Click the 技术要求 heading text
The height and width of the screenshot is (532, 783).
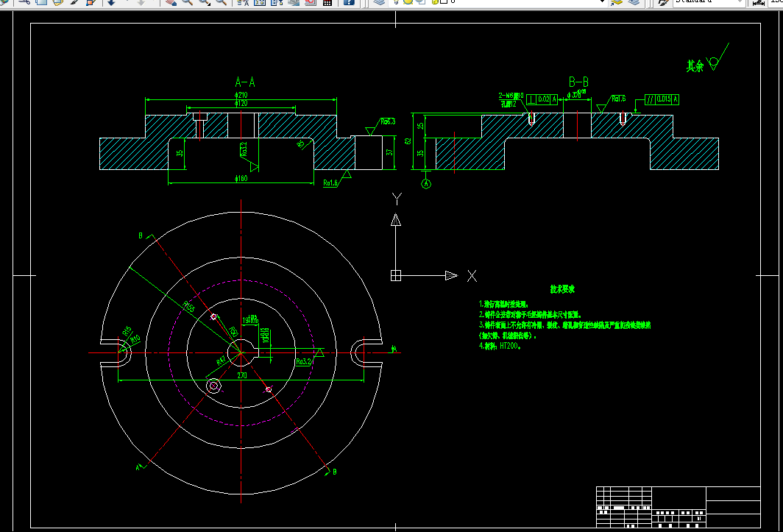[562, 289]
